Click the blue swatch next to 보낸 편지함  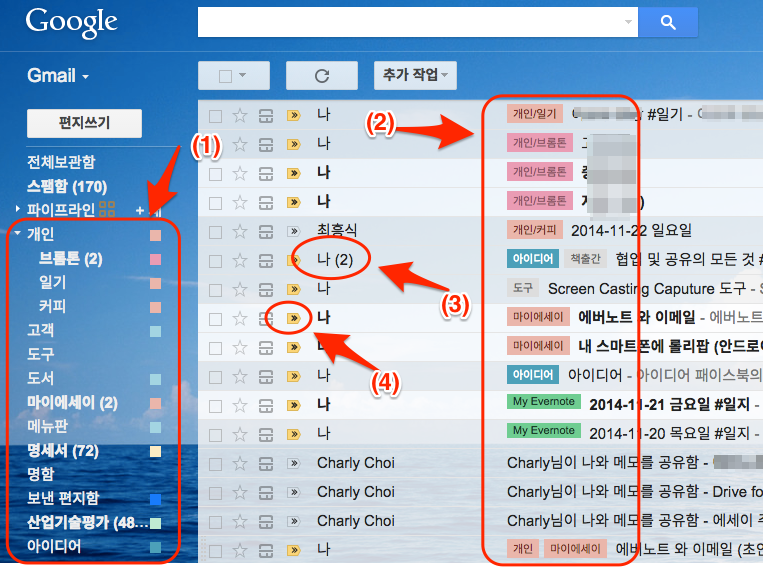click(155, 499)
